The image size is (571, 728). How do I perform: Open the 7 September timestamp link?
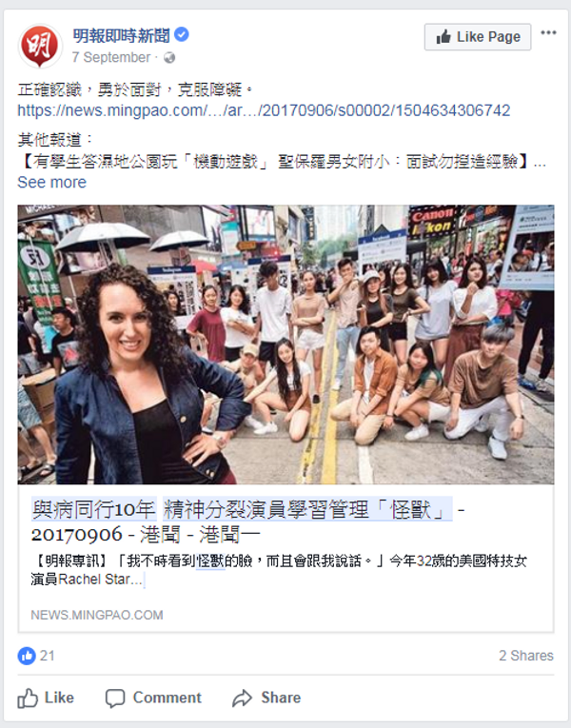tap(111, 57)
